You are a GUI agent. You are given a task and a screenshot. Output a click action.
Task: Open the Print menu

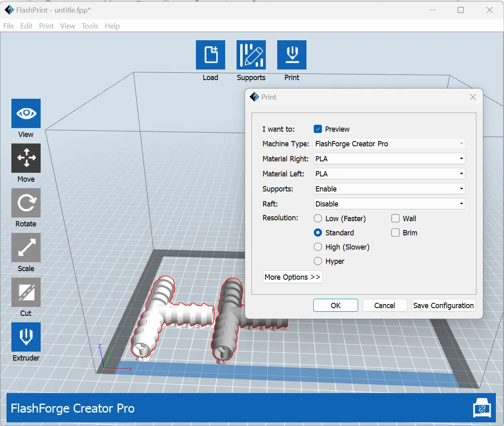pyautogui.click(x=46, y=26)
